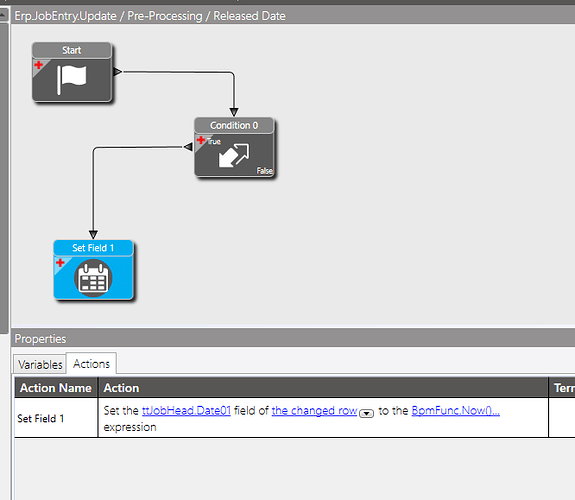Open the BpmFunc.Now() expression link

pyautogui.click(x=455, y=410)
